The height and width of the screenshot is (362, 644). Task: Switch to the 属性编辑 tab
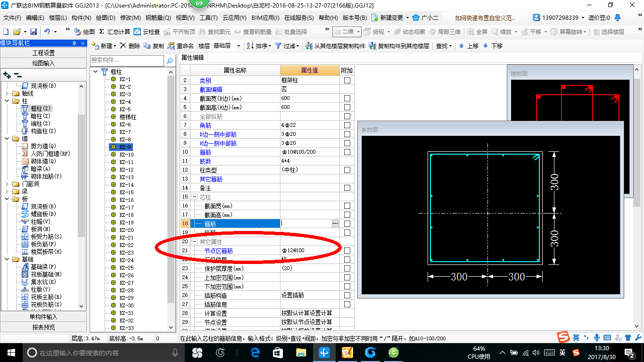click(x=193, y=58)
